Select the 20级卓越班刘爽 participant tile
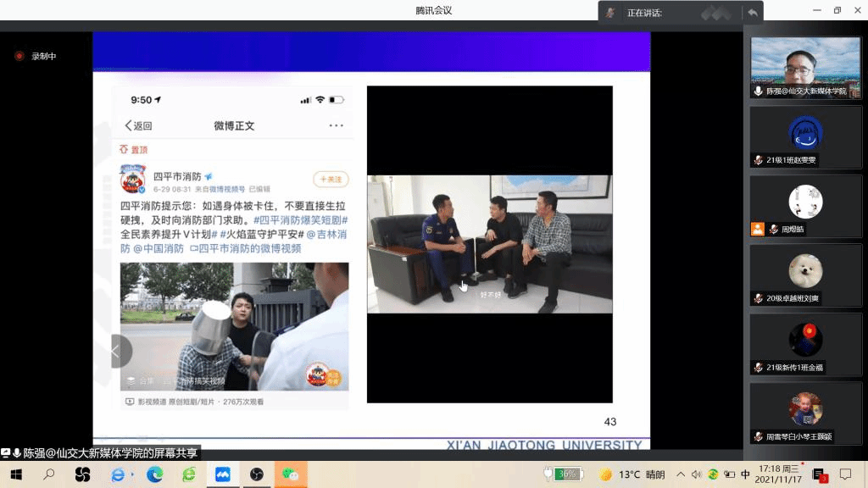This screenshot has width=868, height=488. [804, 274]
